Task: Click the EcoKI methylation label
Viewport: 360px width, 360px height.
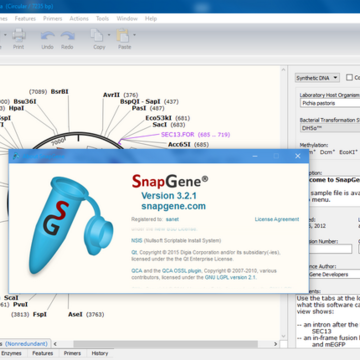Action: click(348, 152)
